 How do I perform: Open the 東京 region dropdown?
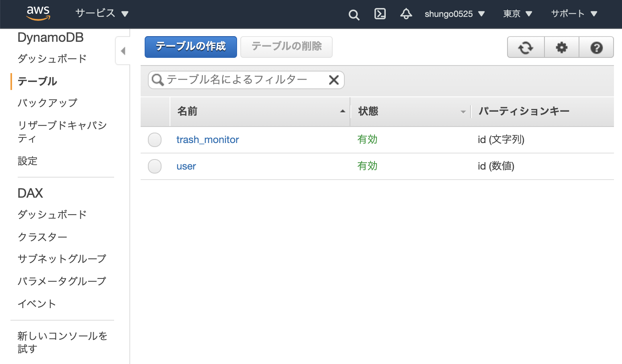click(518, 14)
